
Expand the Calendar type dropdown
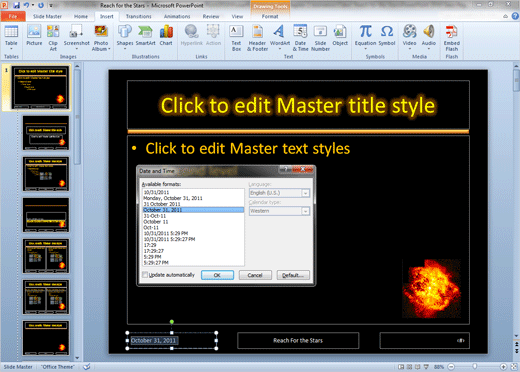pyautogui.click(x=305, y=211)
